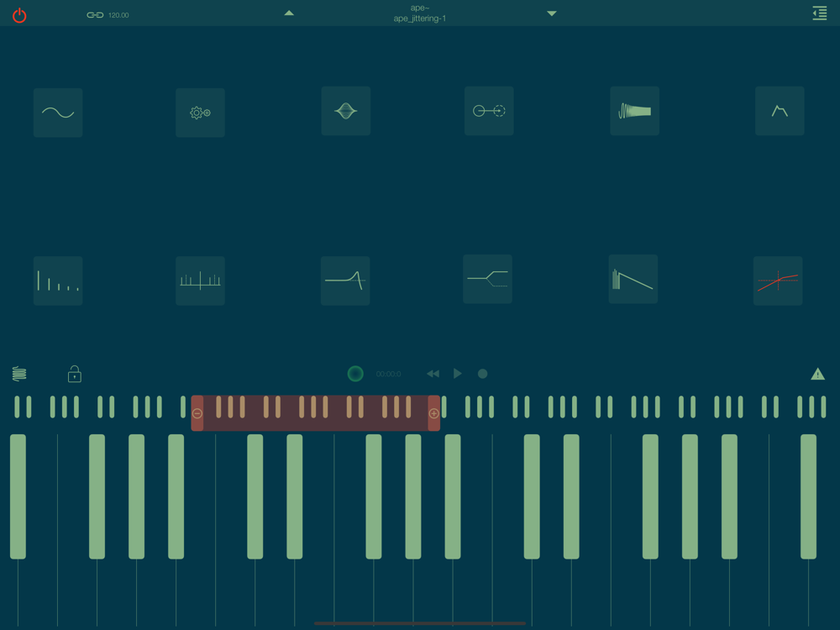Start recording with the record dot
The height and width of the screenshot is (630, 840).
pos(483,374)
